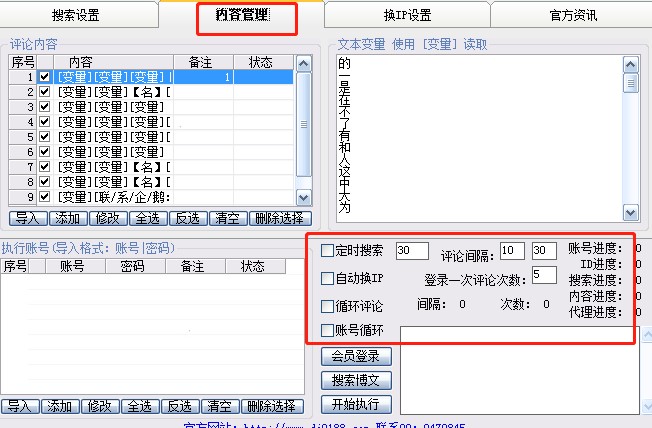The height and width of the screenshot is (428, 652).
Task: Click the comment list scroll down arrow
Action: (304, 198)
